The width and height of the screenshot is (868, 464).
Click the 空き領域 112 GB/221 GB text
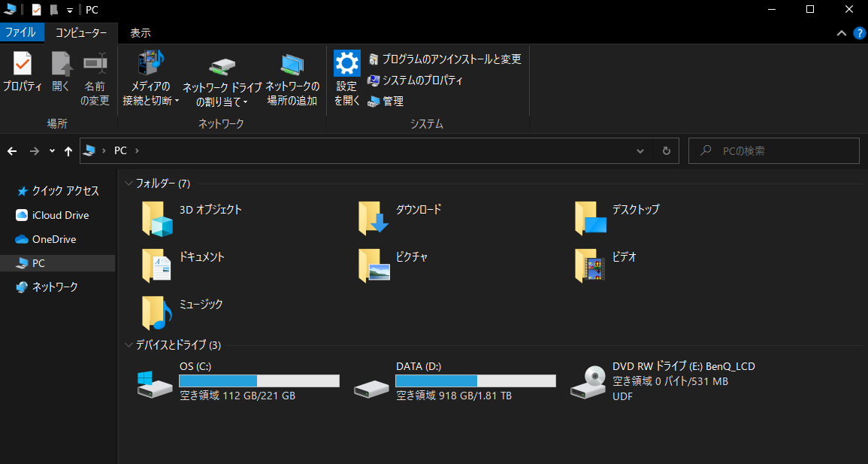click(x=237, y=396)
